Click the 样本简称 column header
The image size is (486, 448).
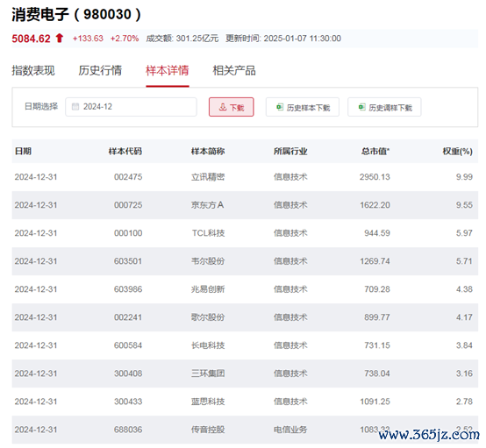tap(208, 151)
